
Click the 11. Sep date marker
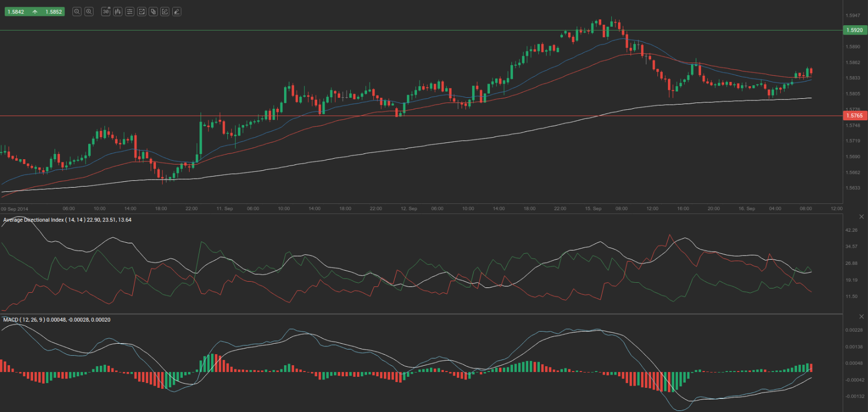pyautogui.click(x=224, y=209)
